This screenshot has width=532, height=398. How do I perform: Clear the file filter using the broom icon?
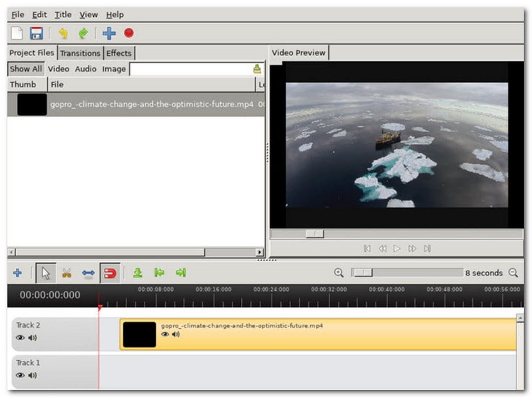[x=257, y=69]
